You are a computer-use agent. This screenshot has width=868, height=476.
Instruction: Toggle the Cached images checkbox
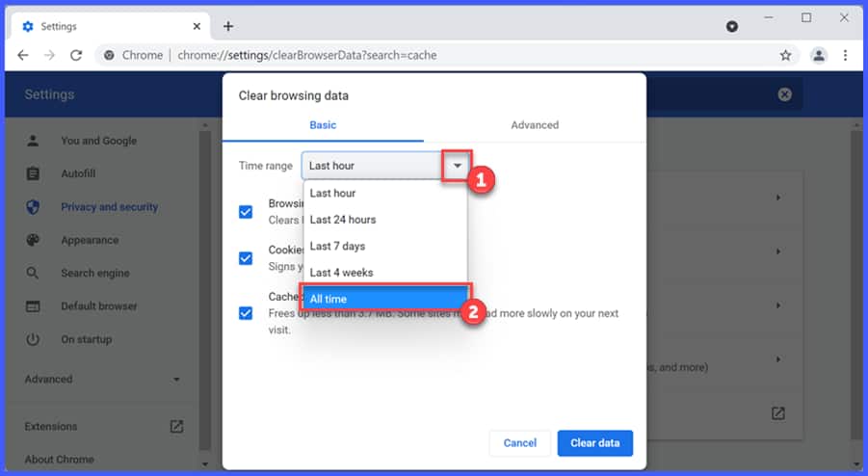tap(246, 313)
